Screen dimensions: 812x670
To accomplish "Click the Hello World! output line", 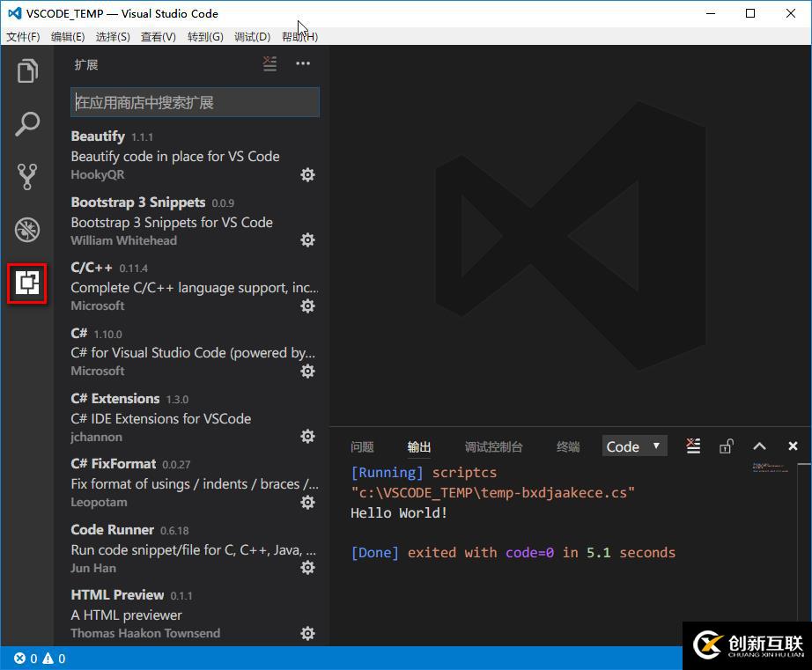I will (399, 512).
